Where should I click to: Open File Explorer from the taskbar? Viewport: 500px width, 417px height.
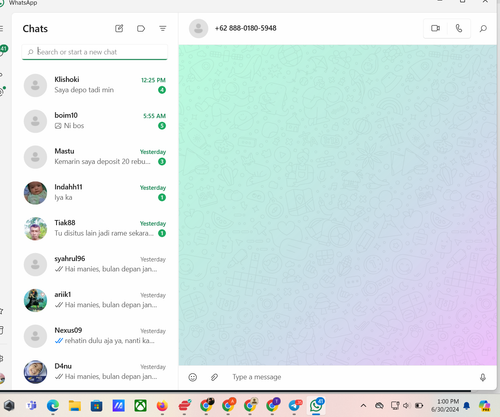click(75, 406)
